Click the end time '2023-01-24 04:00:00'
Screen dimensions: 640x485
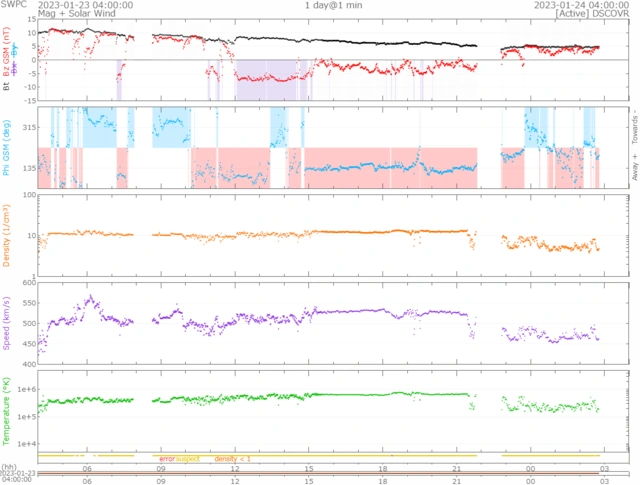pos(581,5)
